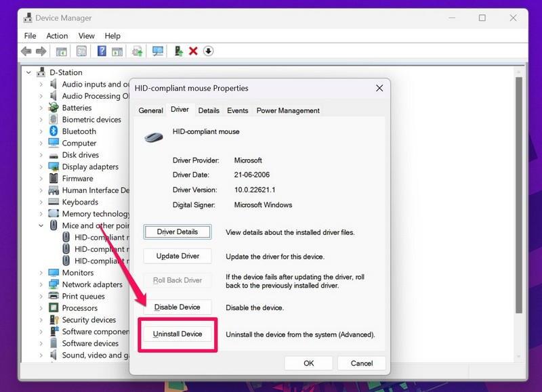Click the Driver Details button
Viewport: 542px width, 392px height.
[178, 232]
